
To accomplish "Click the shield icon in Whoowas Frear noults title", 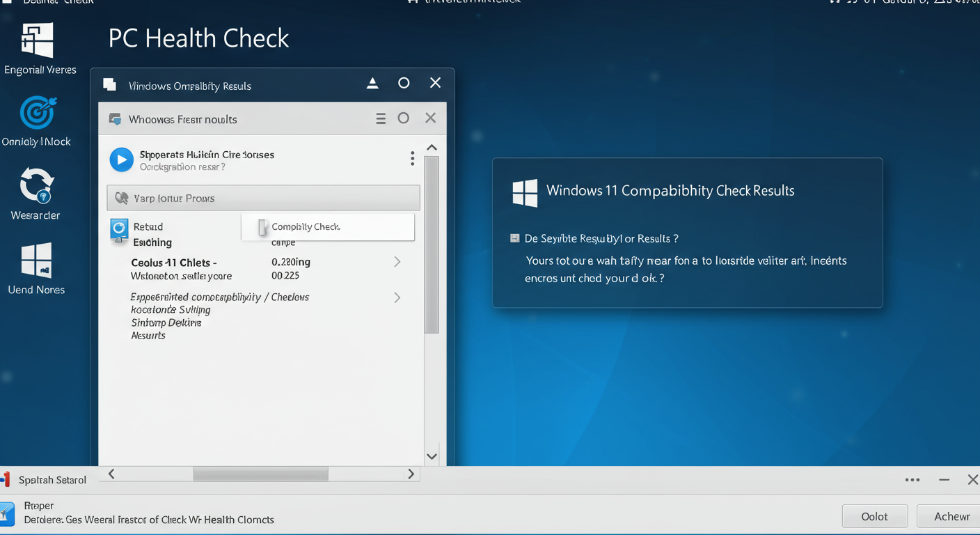I will point(116,119).
